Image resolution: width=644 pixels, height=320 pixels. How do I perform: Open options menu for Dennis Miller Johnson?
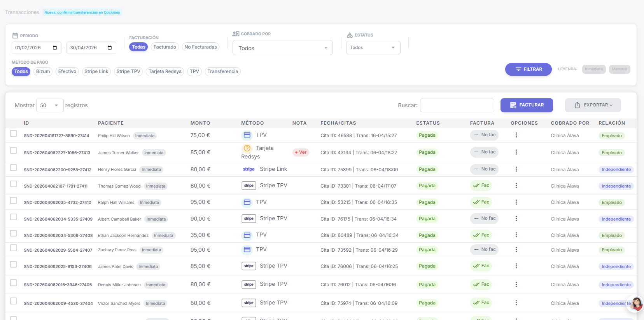point(516,285)
